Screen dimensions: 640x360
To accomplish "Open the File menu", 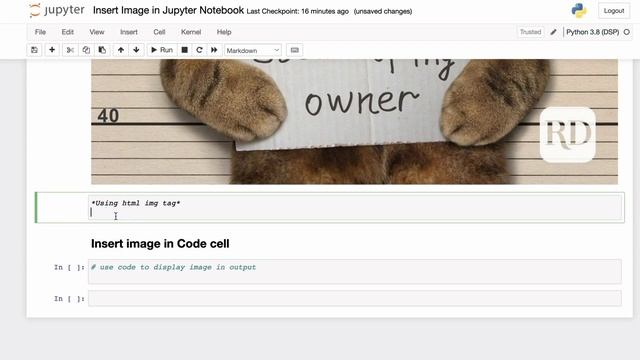I will point(40,32).
